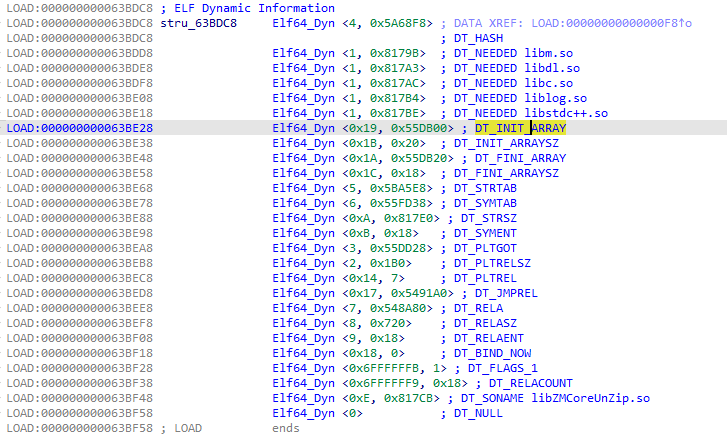The image size is (727, 438).
Task: Select the ELF Dynamic Information header comment
Action: click(248, 8)
